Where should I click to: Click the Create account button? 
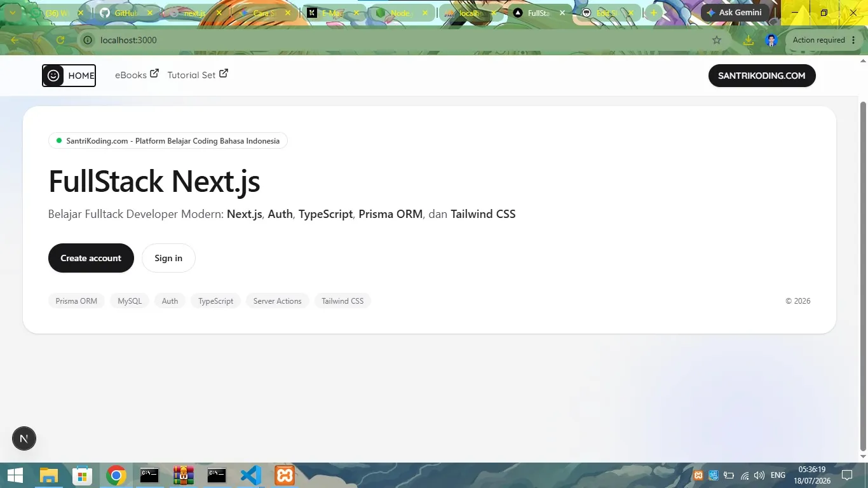91,258
